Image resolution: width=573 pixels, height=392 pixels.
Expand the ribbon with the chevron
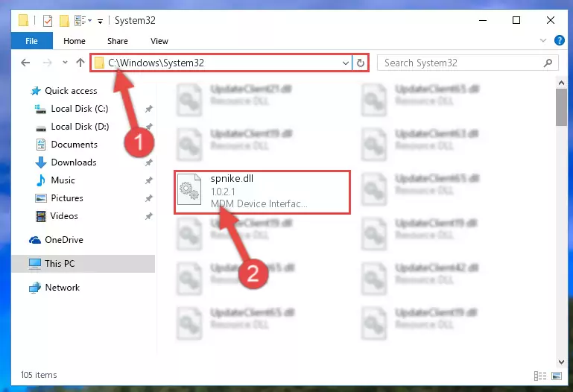point(543,40)
